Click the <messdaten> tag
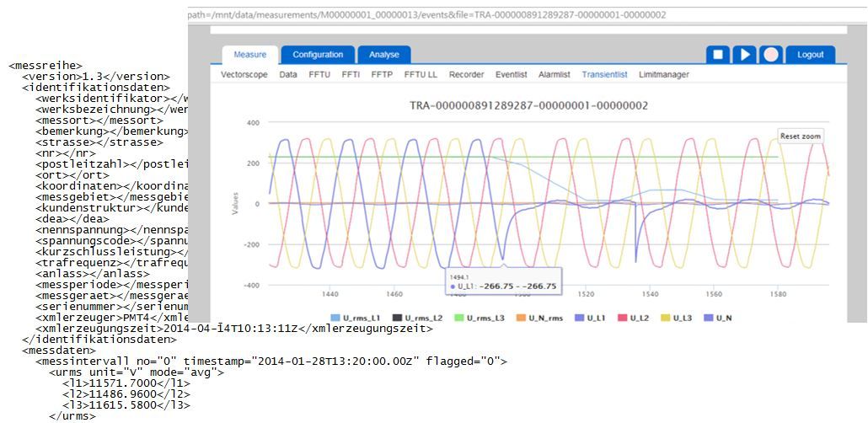The width and height of the screenshot is (868, 423). tap(59, 351)
